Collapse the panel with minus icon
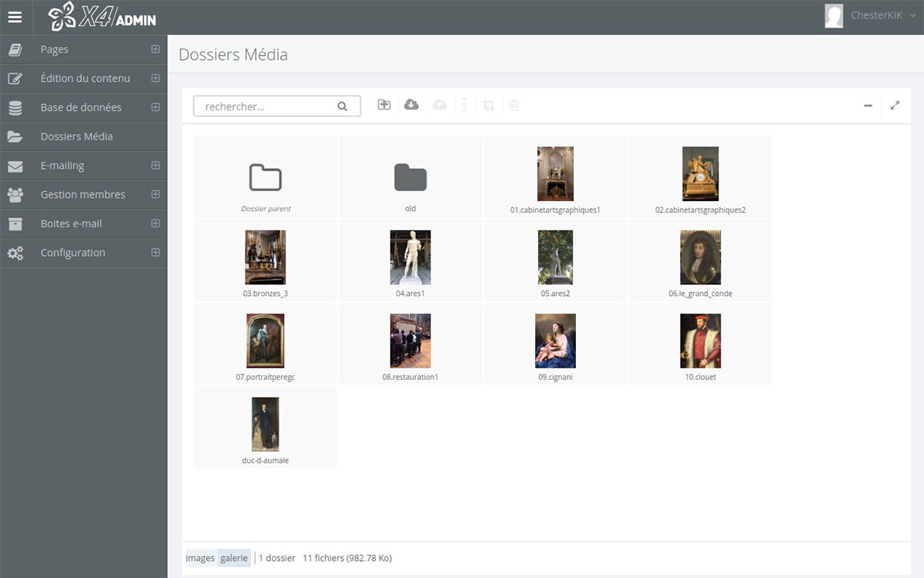 (x=868, y=106)
